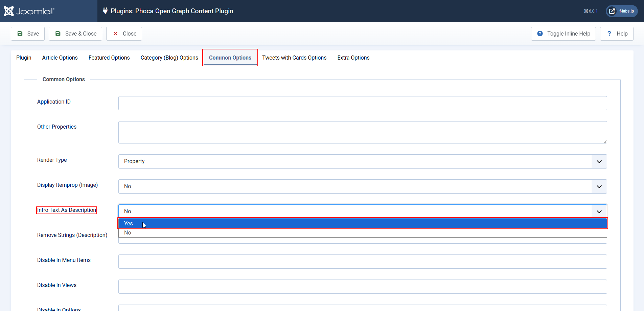
Task: Switch to the Article Options tab
Action: coord(60,58)
